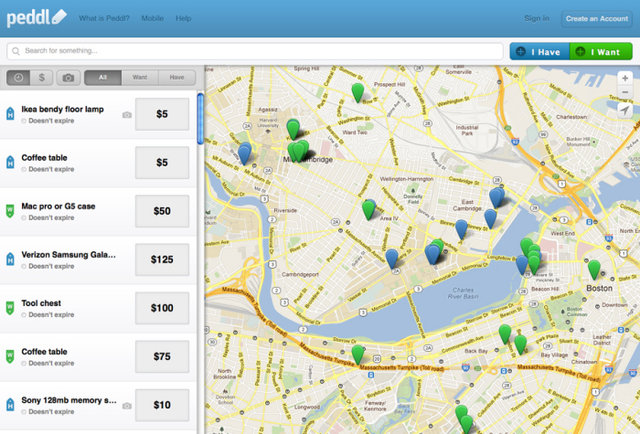Click the Boston label on the map
This screenshot has width=640, height=434.
click(x=599, y=288)
